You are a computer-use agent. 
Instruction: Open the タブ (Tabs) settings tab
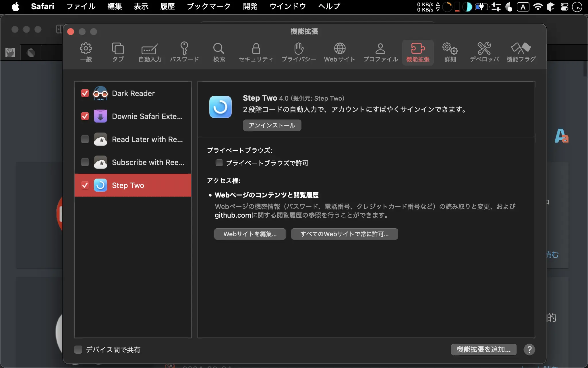(x=118, y=52)
